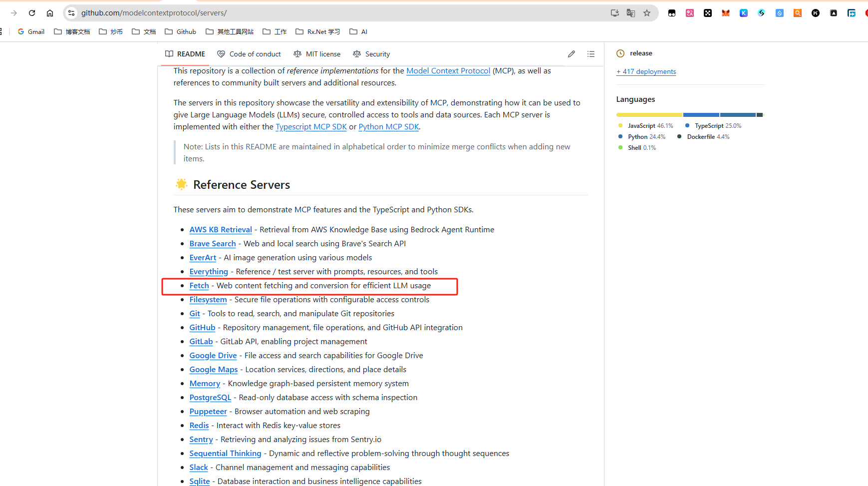This screenshot has width=868, height=486.
Task: Switch to the MIT license tab
Action: tap(317, 54)
